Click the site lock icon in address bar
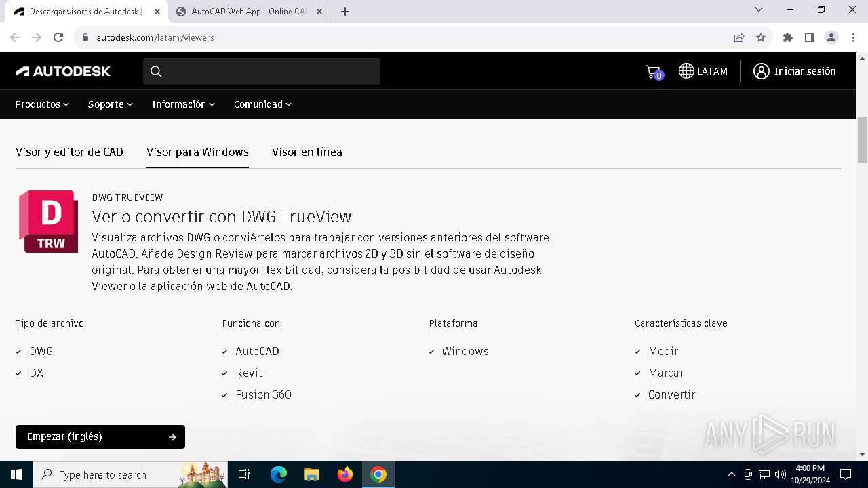868x488 pixels. pos(85,37)
